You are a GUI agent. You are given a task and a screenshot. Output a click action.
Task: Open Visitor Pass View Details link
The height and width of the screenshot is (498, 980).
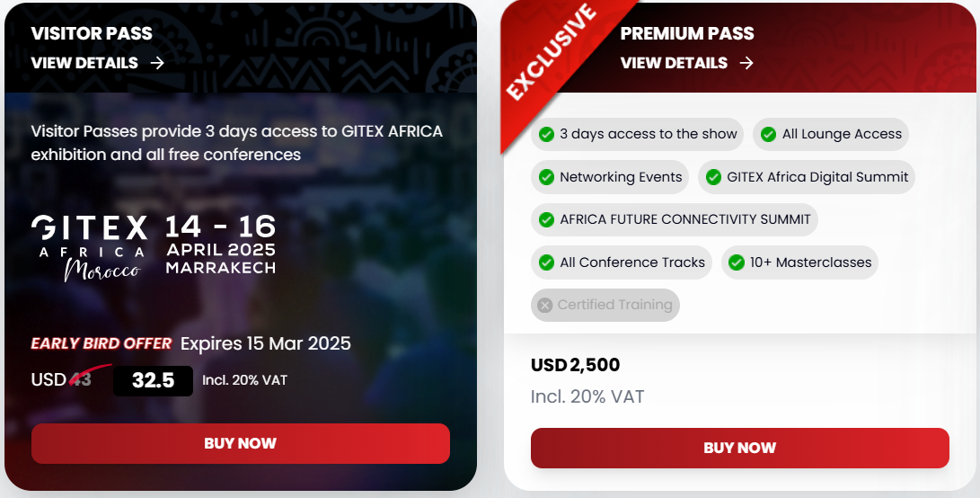point(98,63)
